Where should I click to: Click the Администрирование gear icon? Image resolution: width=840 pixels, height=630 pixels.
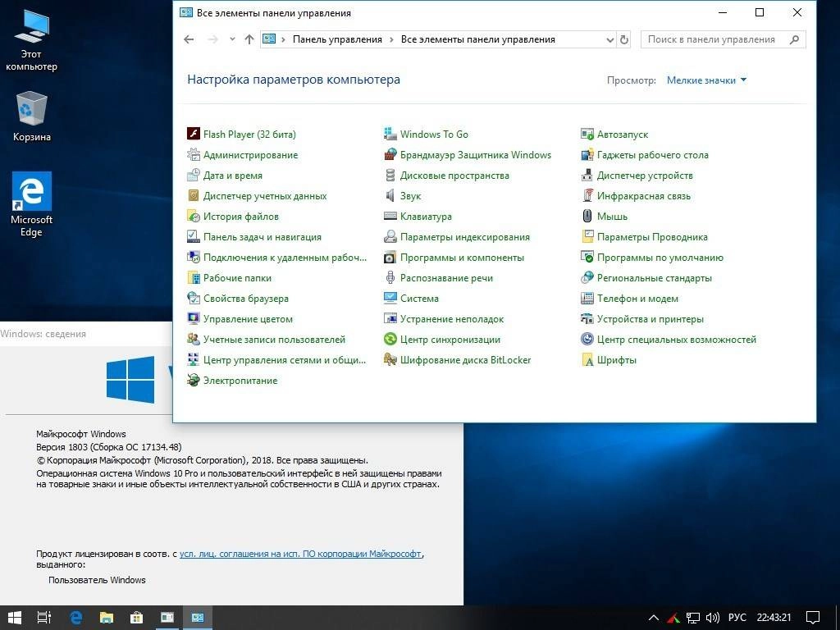[194, 155]
